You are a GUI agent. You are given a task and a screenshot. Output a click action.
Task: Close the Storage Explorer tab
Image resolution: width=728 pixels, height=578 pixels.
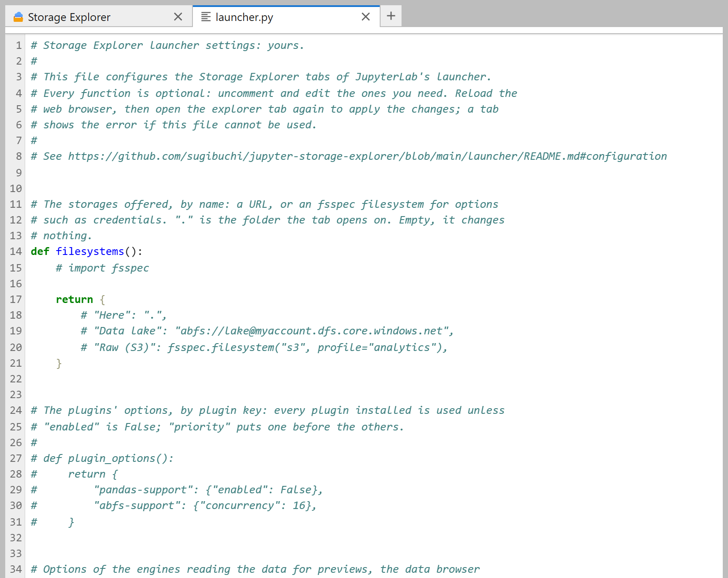[x=178, y=17]
